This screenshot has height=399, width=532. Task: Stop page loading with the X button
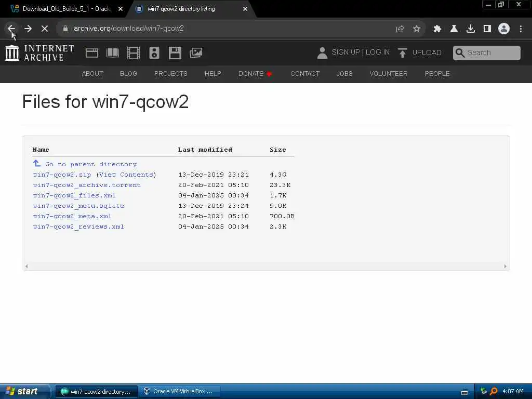point(45,29)
